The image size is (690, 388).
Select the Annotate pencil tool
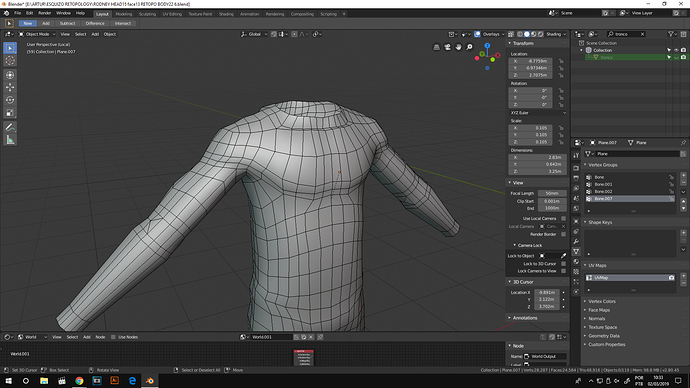(x=10, y=128)
